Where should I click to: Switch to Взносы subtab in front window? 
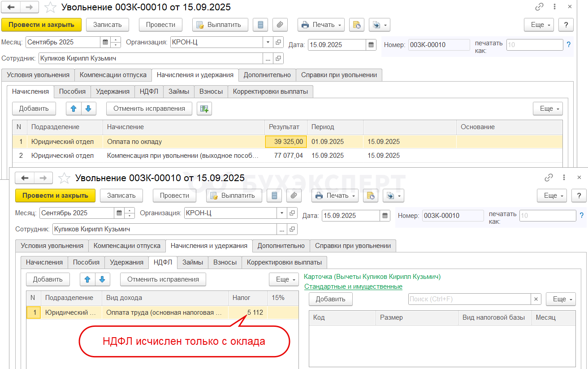(x=225, y=262)
